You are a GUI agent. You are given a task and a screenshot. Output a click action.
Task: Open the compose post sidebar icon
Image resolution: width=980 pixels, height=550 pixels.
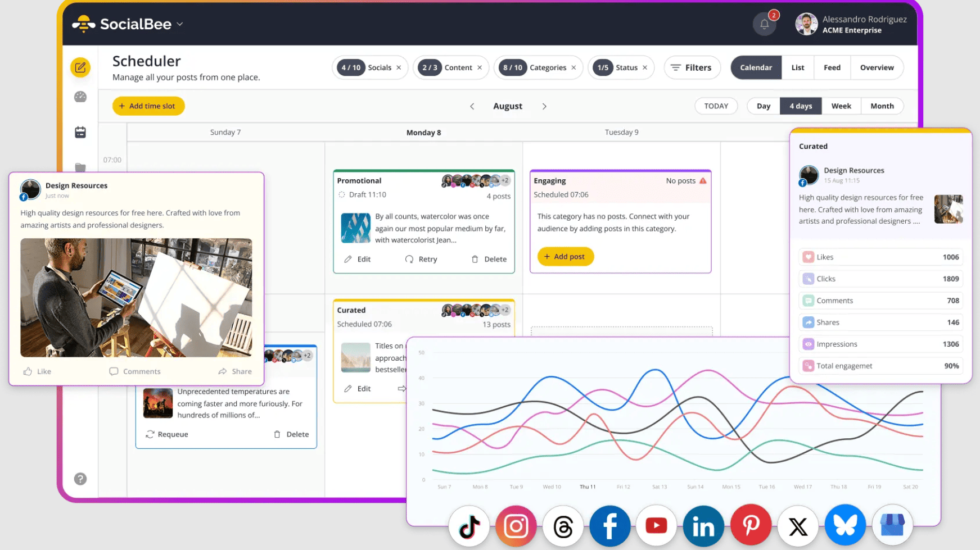pyautogui.click(x=80, y=67)
